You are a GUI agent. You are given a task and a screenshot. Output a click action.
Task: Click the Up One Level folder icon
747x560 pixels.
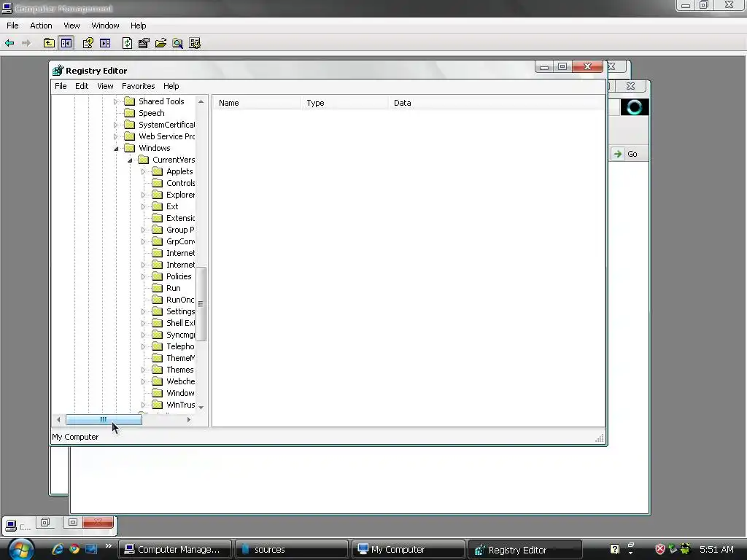click(x=49, y=43)
